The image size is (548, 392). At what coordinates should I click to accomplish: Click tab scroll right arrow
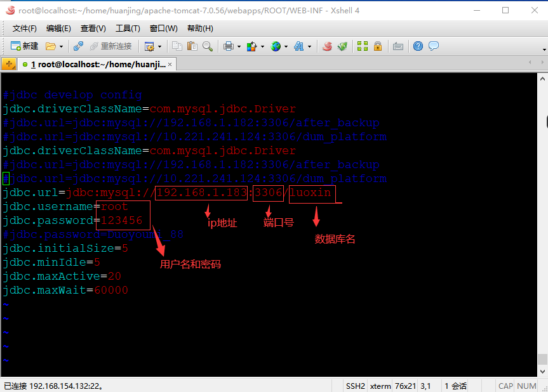point(542,62)
